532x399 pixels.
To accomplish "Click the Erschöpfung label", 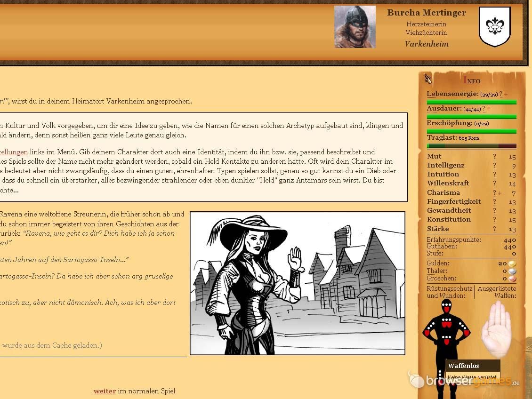I will (x=449, y=123).
